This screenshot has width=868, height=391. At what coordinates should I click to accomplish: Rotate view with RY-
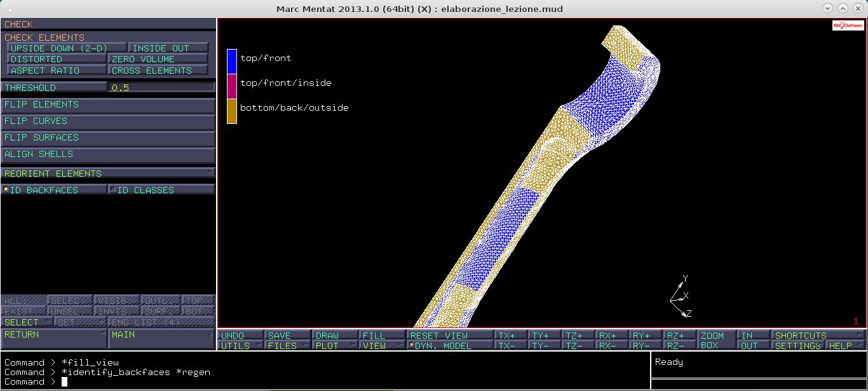click(646, 346)
